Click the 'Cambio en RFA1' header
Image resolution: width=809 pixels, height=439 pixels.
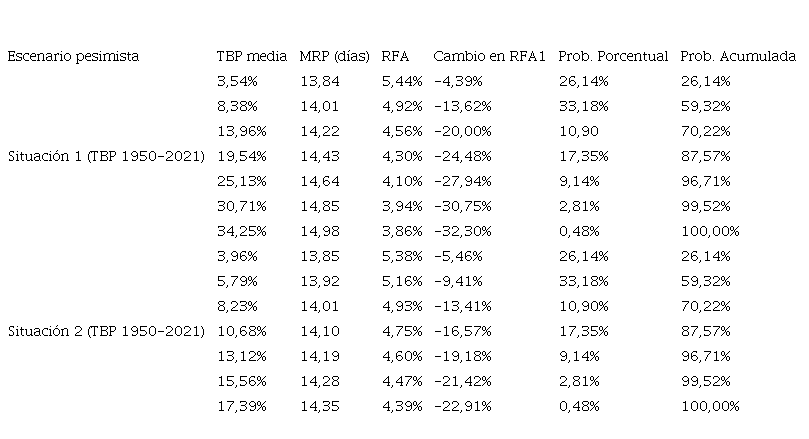tap(489, 57)
